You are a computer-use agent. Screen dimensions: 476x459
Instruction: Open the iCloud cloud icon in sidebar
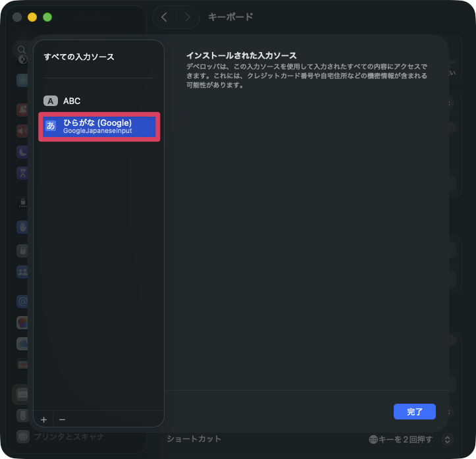22,344
